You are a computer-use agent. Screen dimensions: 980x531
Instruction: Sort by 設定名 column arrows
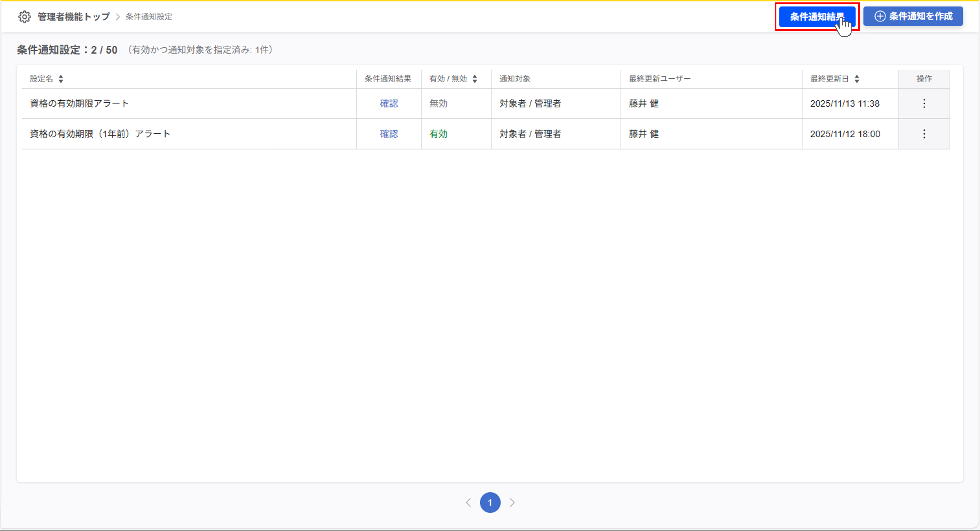[x=61, y=79]
